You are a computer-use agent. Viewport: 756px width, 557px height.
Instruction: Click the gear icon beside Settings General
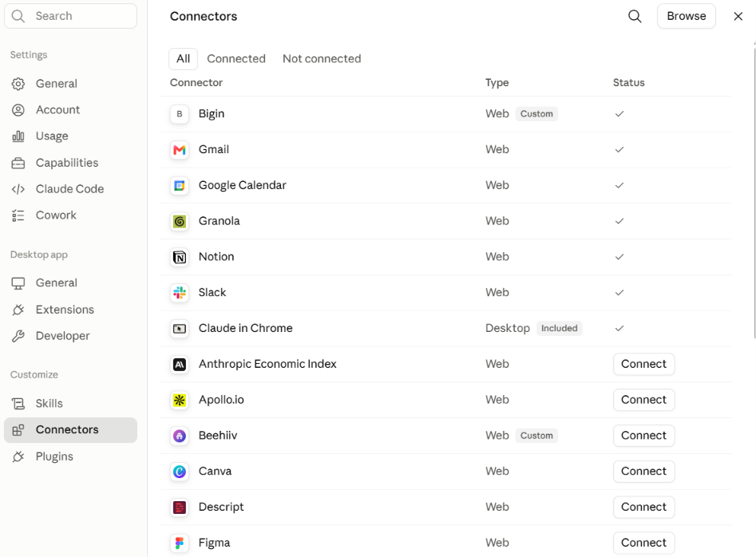click(18, 84)
